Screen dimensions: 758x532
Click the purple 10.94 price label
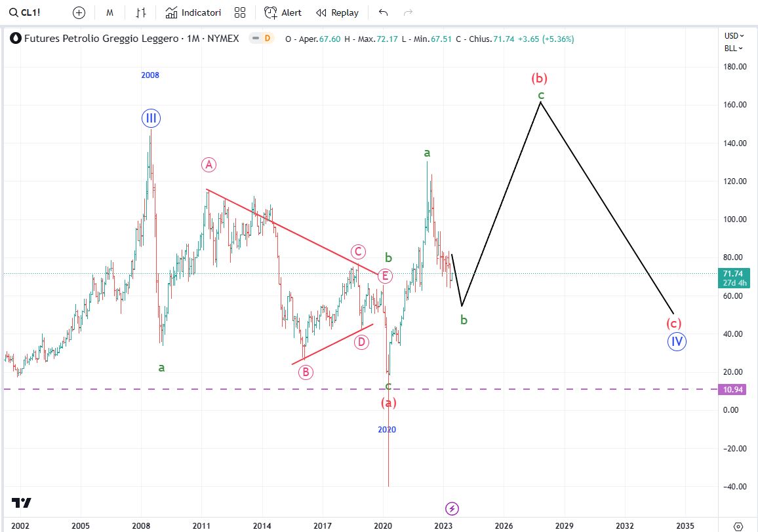pyautogui.click(x=733, y=389)
